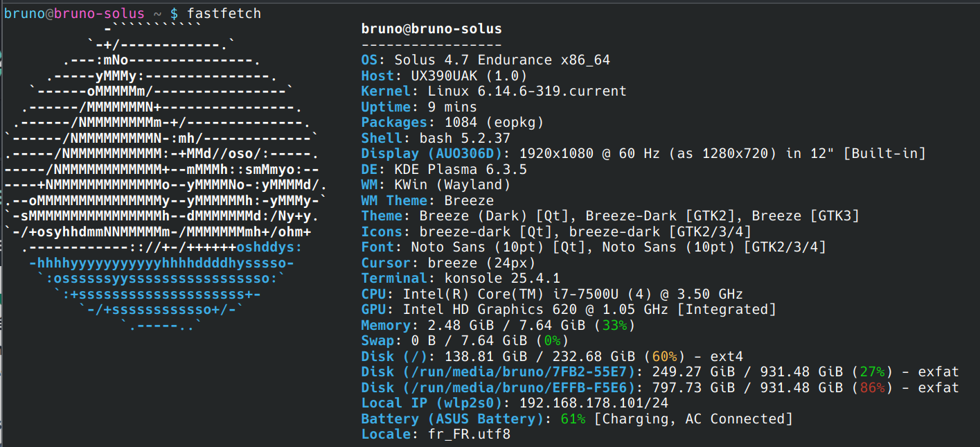Viewport: 980px width, 447px height.
Task: Click the GPU tag '[Integrated]'
Action: [x=727, y=309]
